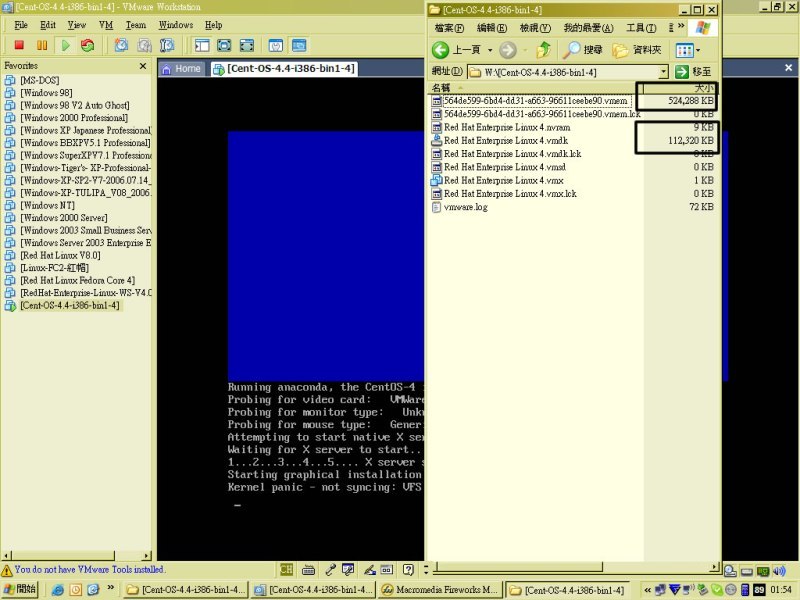Click the Windows Start (開始) button
This screenshot has height=600, width=800.
click(20, 590)
